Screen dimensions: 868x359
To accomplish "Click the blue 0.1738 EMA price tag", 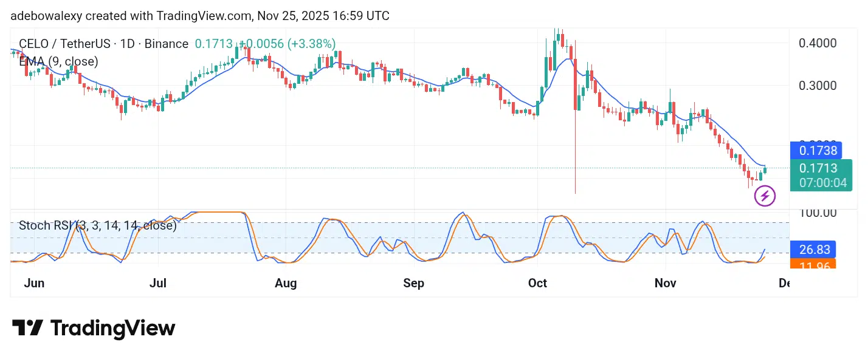I will [818, 150].
